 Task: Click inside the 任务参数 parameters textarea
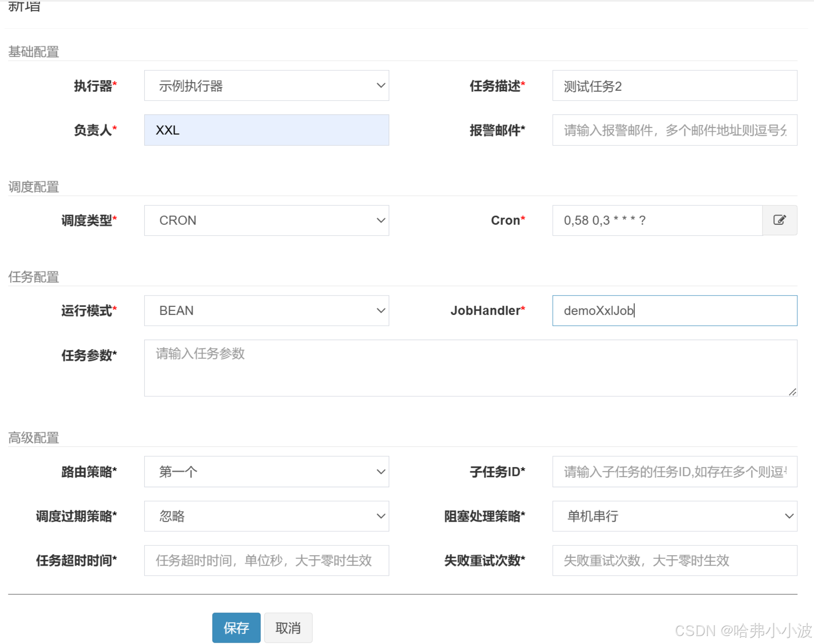click(x=470, y=368)
